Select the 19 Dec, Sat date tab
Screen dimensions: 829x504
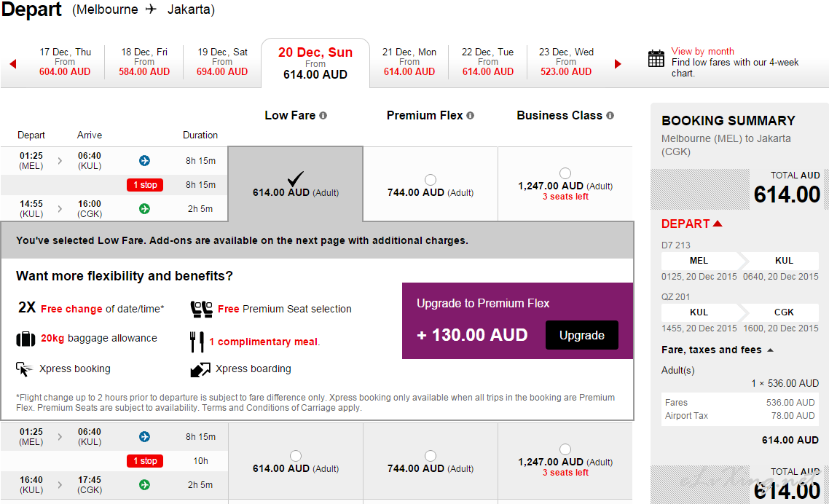coord(222,62)
